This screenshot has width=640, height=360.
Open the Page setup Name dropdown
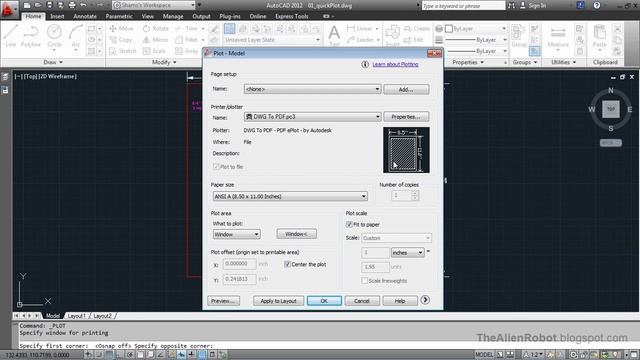coord(312,89)
